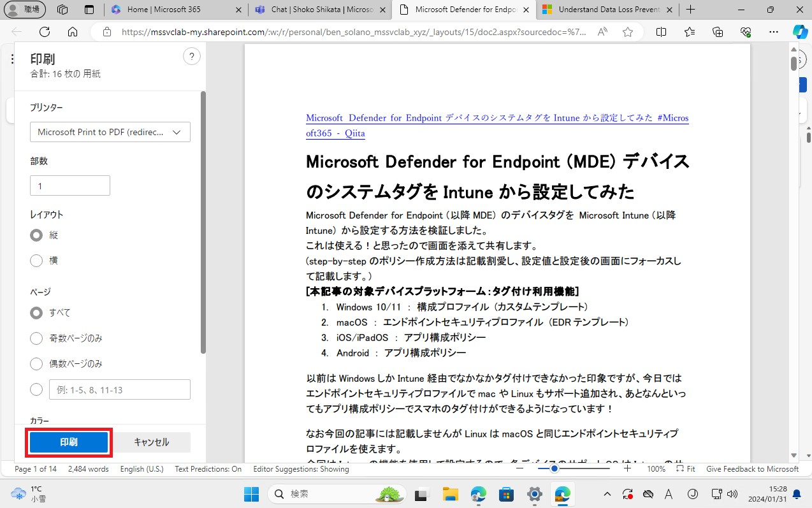Go to the home page icon

coord(73,32)
